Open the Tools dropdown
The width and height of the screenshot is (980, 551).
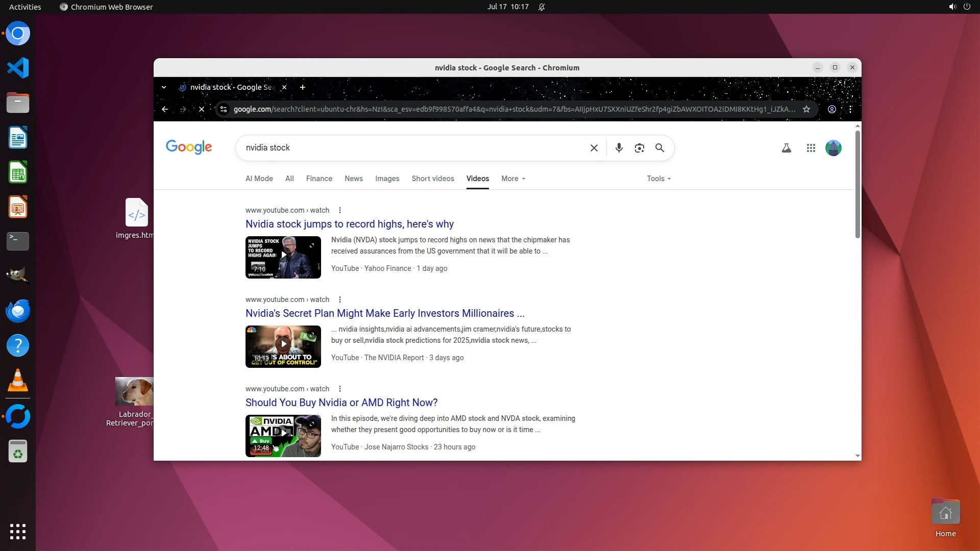(658, 179)
